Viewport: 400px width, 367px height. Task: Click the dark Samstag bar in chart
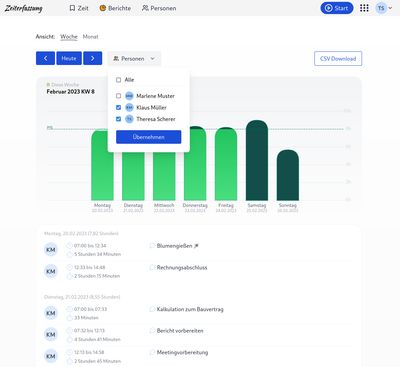257,160
